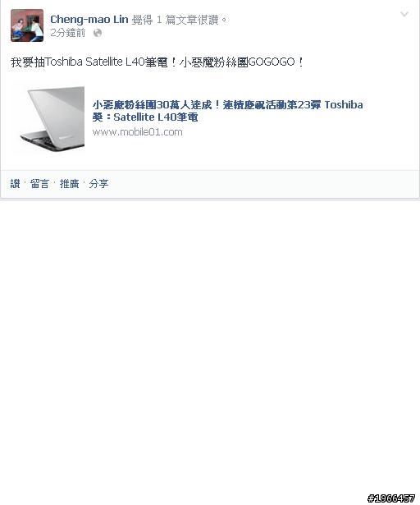Open Cheng-mao Lin's profile picture
420x505 pixels.
[x=27, y=25]
